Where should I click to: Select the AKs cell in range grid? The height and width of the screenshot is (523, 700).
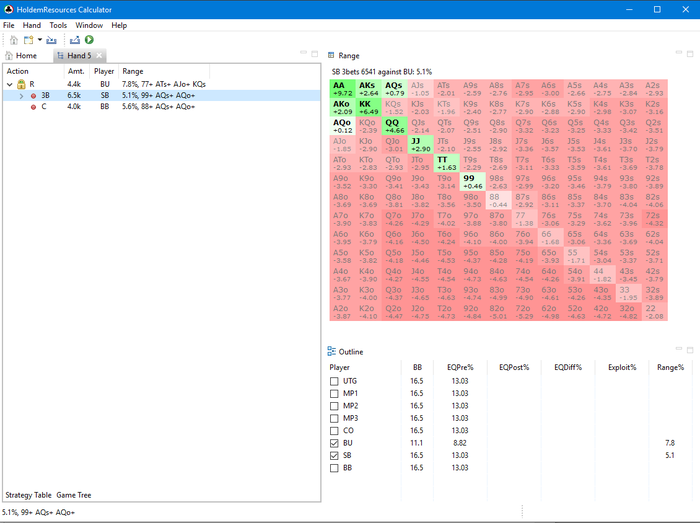coord(368,89)
